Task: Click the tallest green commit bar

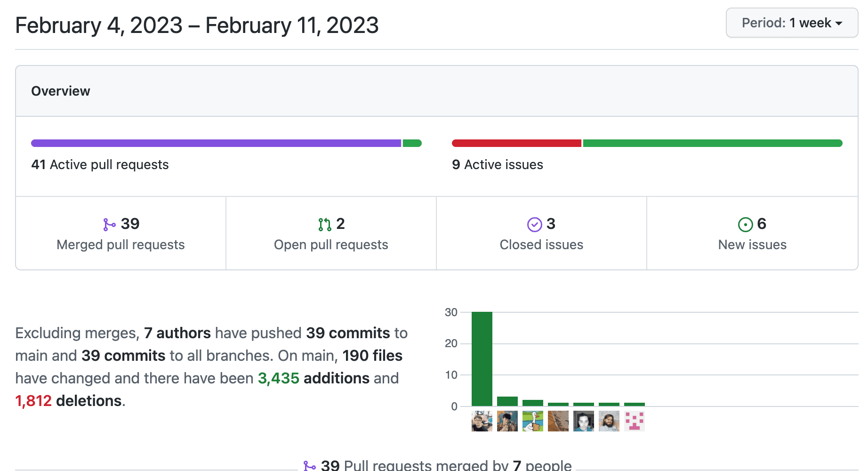Action: pos(482,359)
